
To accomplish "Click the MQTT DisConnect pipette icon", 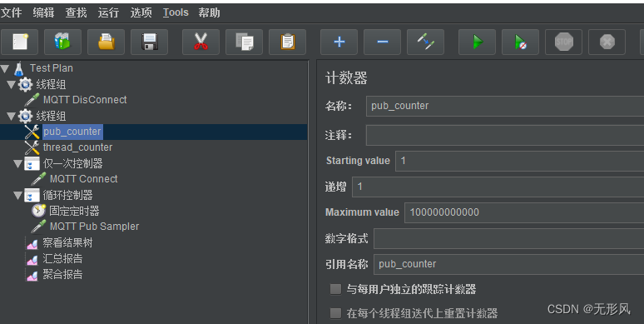I will 32,100.
